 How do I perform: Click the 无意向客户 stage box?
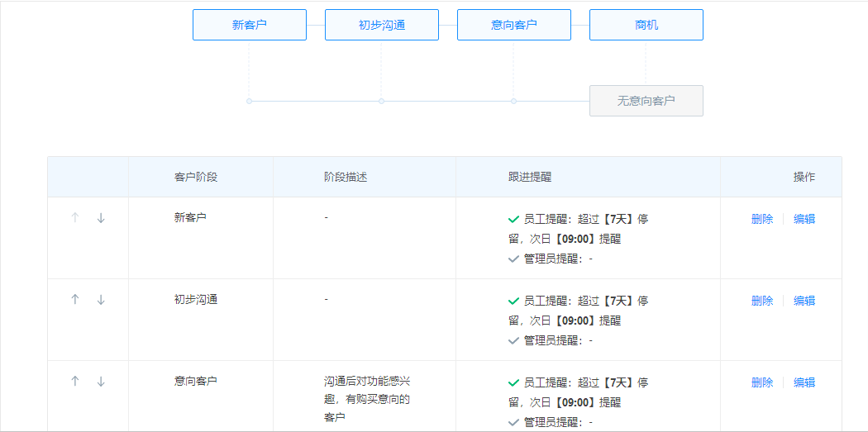(646, 101)
